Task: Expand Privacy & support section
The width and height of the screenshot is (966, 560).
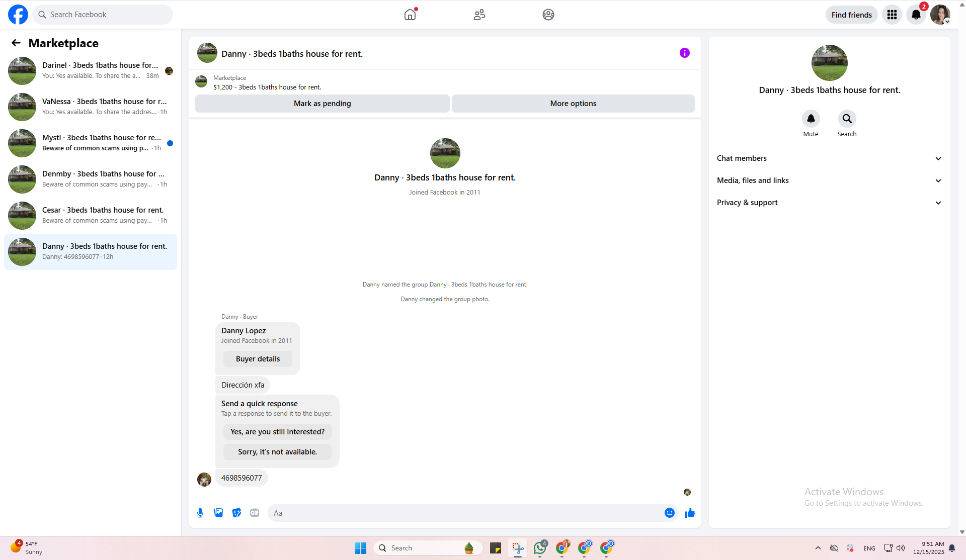Action: click(x=830, y=203)
